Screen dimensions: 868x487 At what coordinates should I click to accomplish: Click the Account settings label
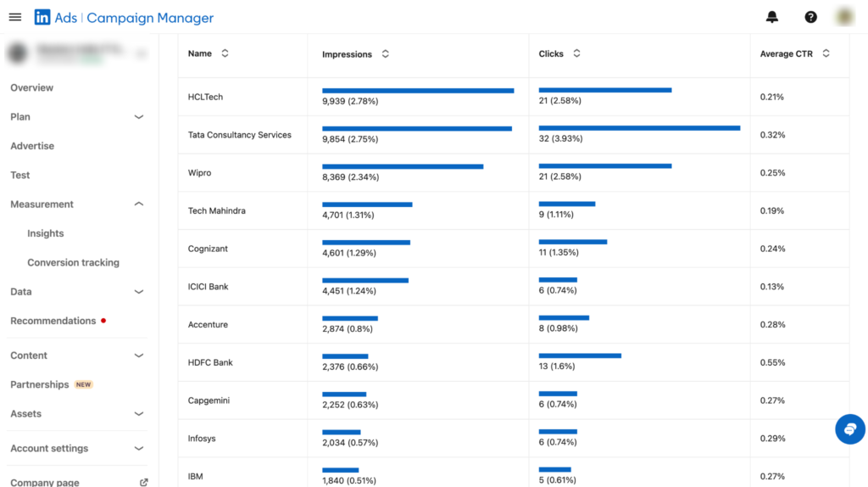pyautogui.click(x=49, y=448)
